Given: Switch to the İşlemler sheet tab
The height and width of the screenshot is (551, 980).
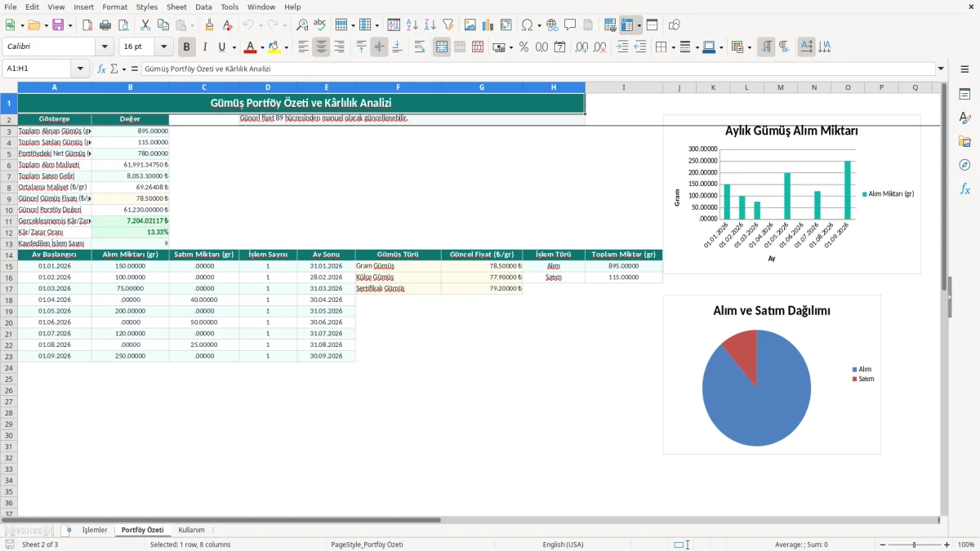Looking at the screenshot, I should 95,530.
